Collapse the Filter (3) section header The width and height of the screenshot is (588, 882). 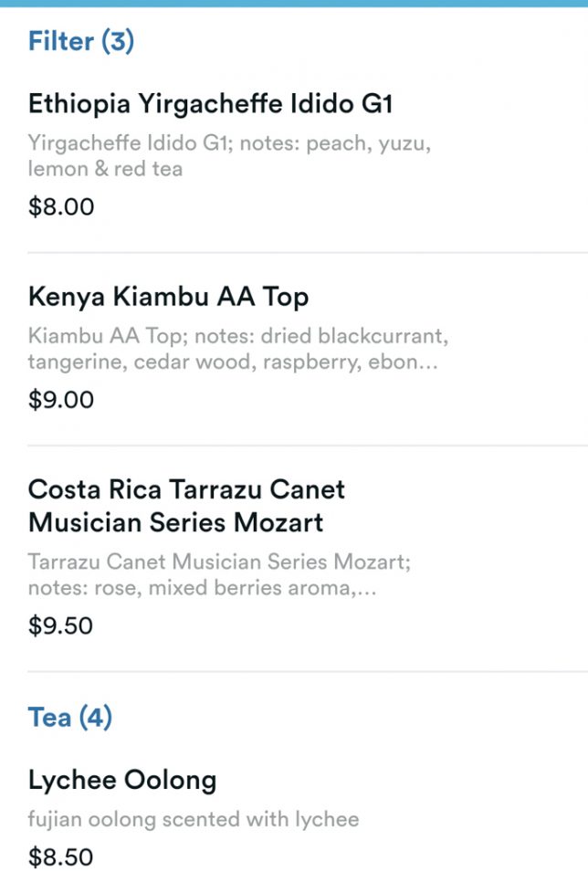[81, 41]
